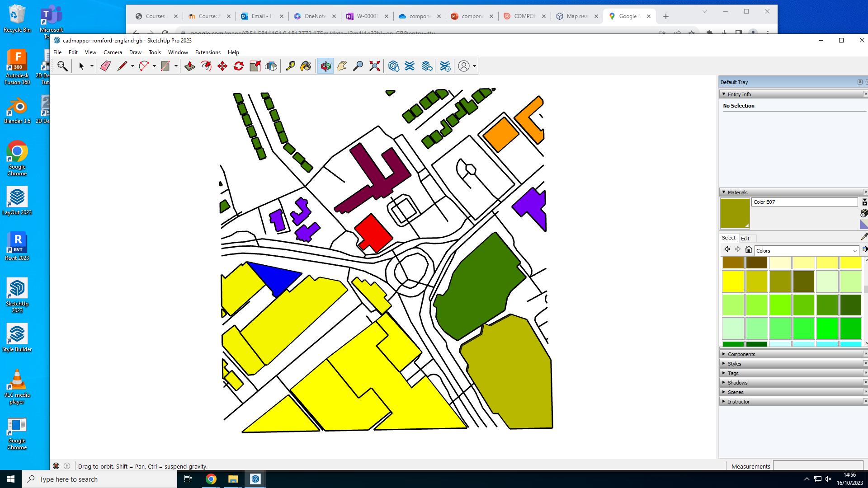Select the Push/Pull tool

click(x=190, y=66)
